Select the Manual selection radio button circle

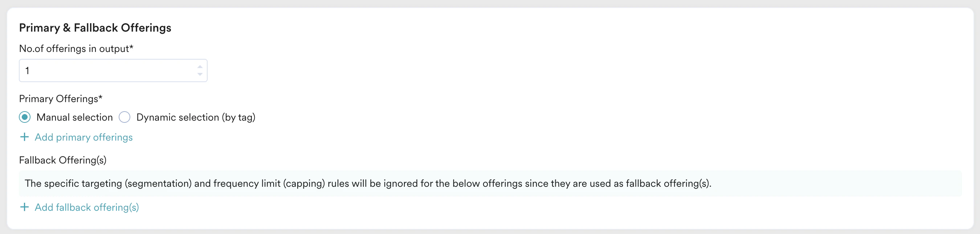[24, 117]
